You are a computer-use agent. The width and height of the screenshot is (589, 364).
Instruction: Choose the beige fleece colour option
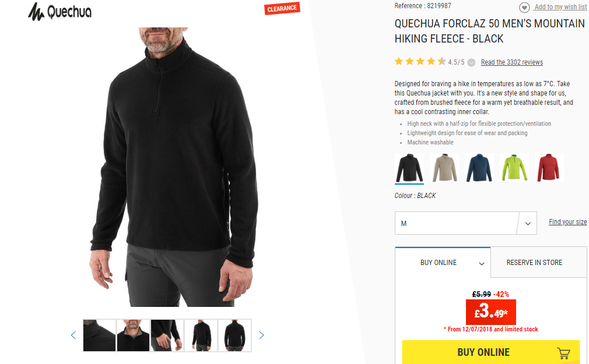click(x=444, y=167)
